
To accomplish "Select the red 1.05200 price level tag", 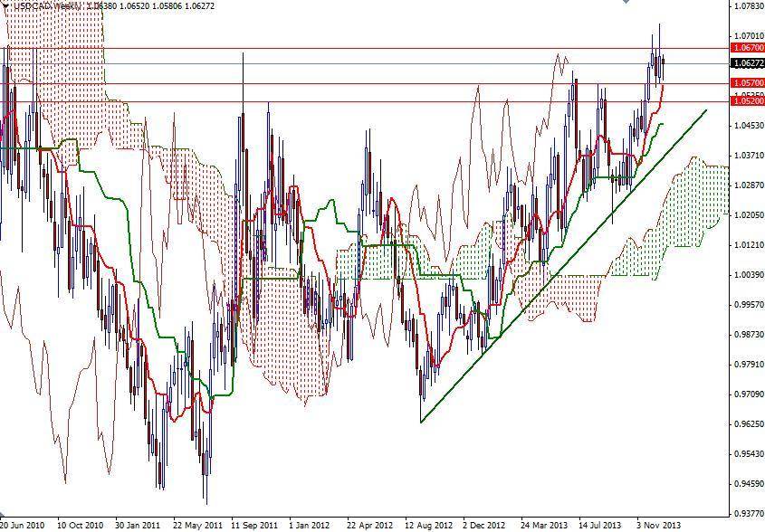I will (x=745, y=102).
